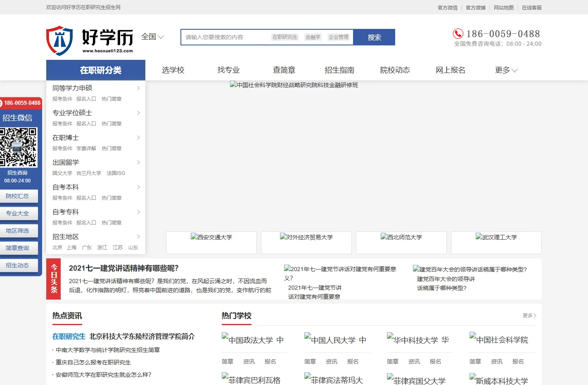The height and width of the screenshot is (385, 588).
Task: Open the 武汉理工大学 image card
Action: pos(496,243)
